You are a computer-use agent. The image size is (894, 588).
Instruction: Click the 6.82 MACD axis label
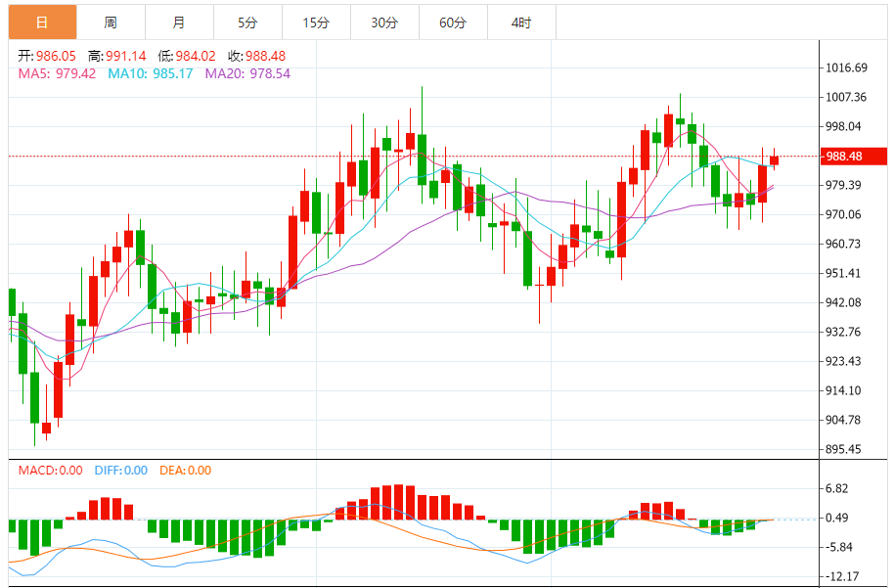pyautogui.click(x=837, y=489)
